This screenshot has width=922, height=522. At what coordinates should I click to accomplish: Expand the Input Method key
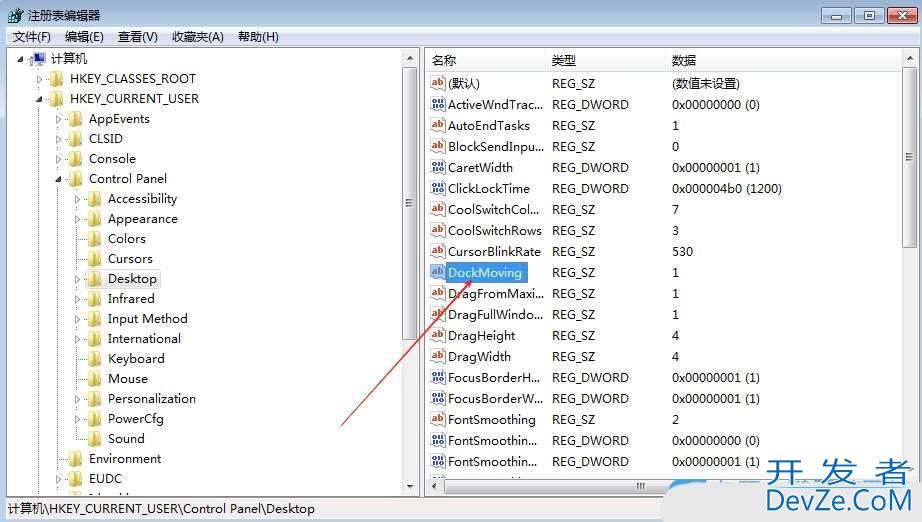pos(77,319)
